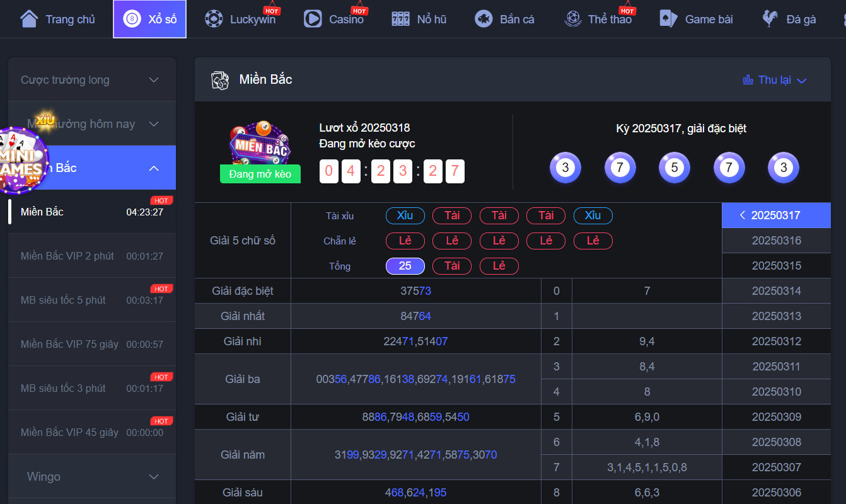Switch to the Xổ số tab
The width and height of the screenshot is (846, 504).
150,19
